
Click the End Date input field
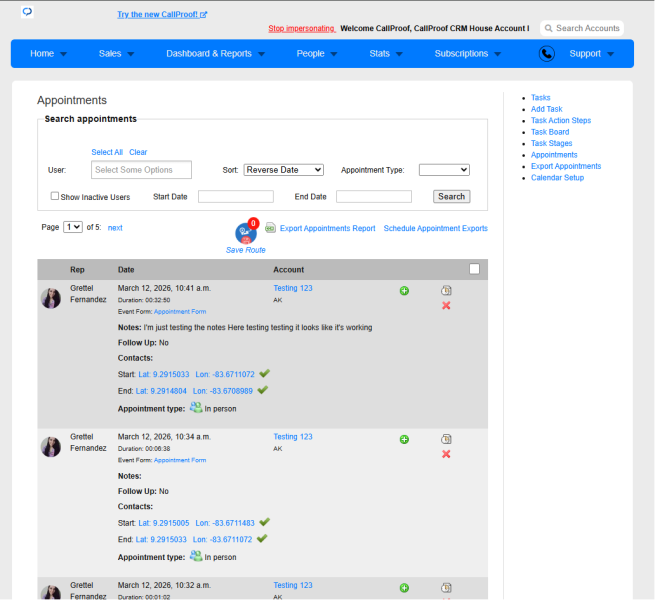pos(374,196)
